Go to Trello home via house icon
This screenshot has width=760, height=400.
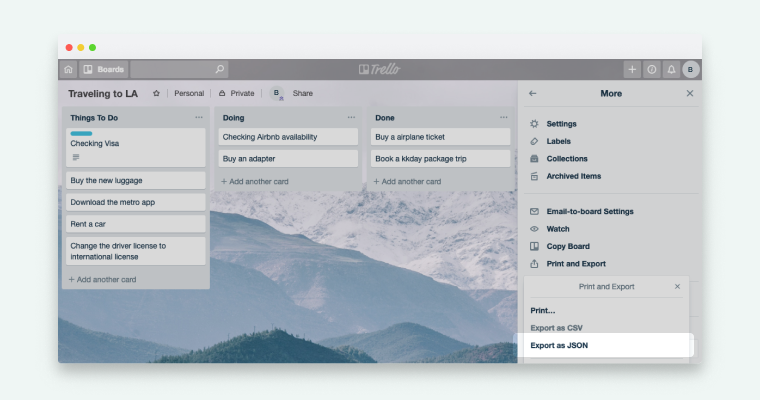[x=68, y=69]
